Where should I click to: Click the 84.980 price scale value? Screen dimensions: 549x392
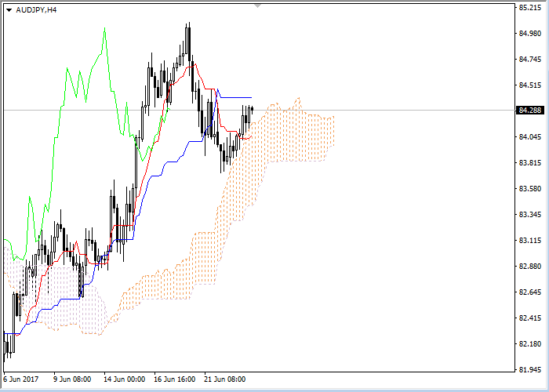pyautogui.click(x=529, y=33)
